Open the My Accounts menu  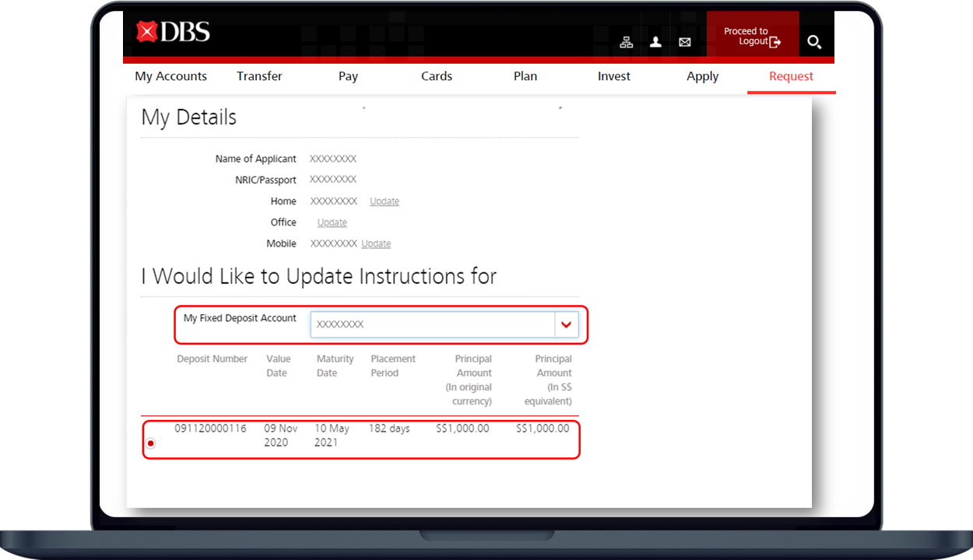[x=170, y=76]
